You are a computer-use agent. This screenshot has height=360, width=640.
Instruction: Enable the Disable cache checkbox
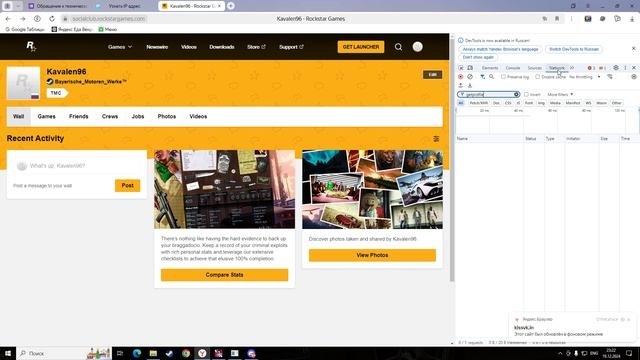[x=538, y=77]
